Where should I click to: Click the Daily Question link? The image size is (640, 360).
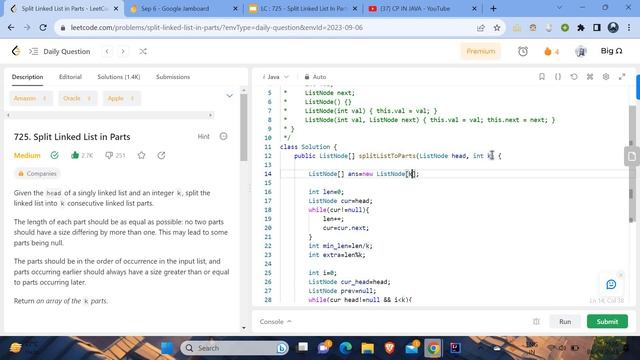67,51
